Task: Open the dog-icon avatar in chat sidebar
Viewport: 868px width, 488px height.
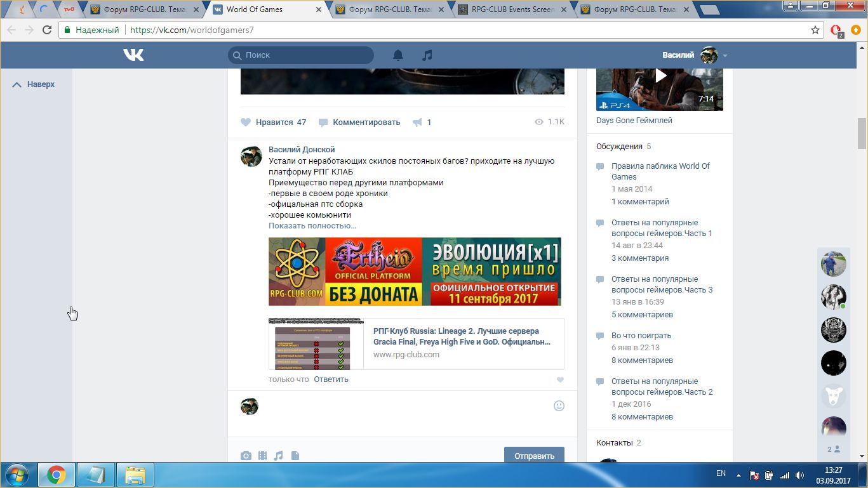Action: coord(834,396)
